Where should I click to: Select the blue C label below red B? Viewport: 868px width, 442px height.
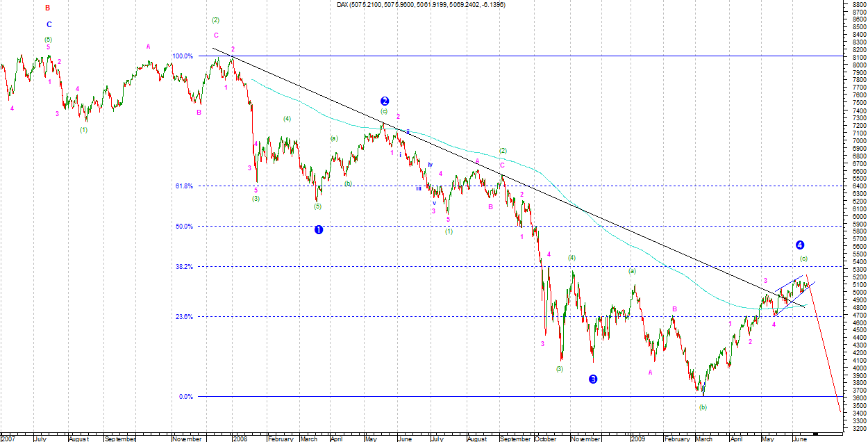[49, 24]
